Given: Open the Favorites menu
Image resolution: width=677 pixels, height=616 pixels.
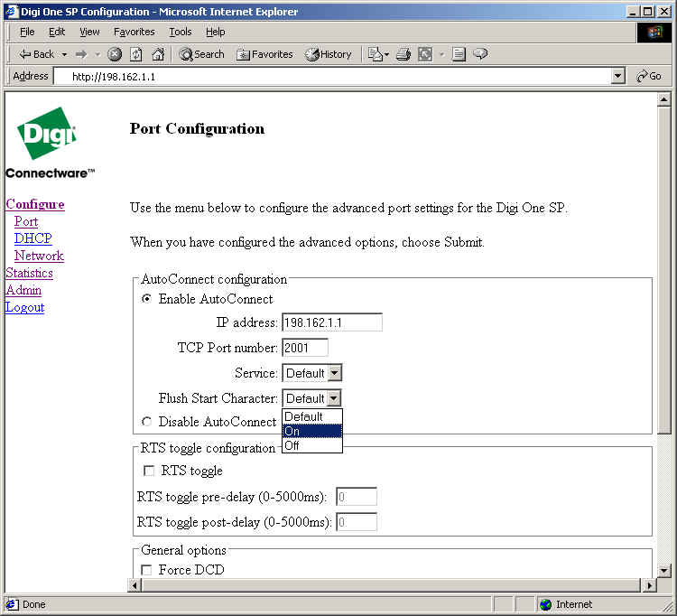Looking at the screenshot, I should click(134, 32).
